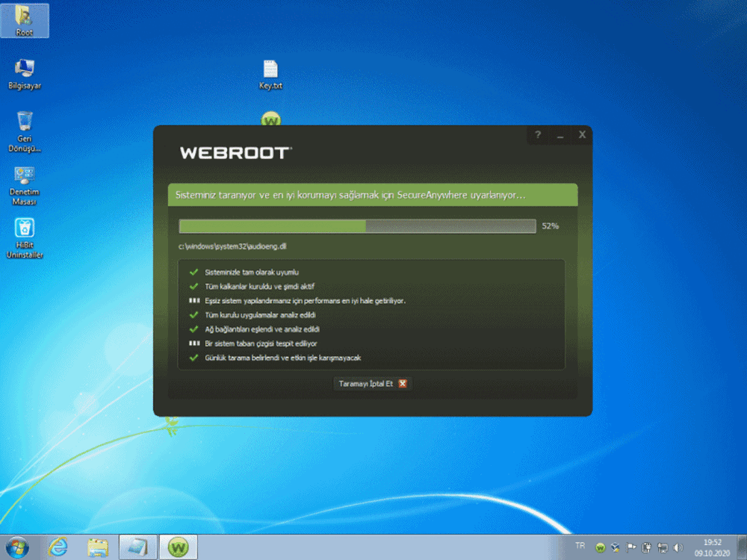Click the scan progress bar at 52%
Screen dimensions: 747x560
point(357,226)
